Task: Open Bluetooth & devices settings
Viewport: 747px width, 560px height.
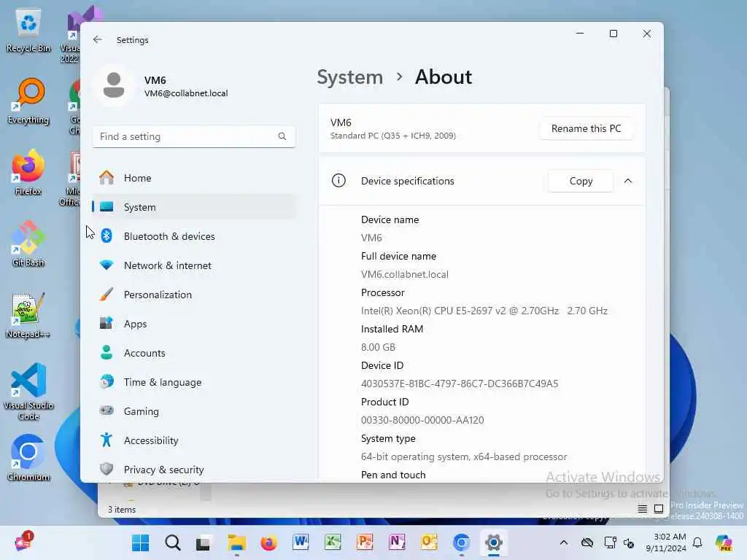Action: [194, 236]
